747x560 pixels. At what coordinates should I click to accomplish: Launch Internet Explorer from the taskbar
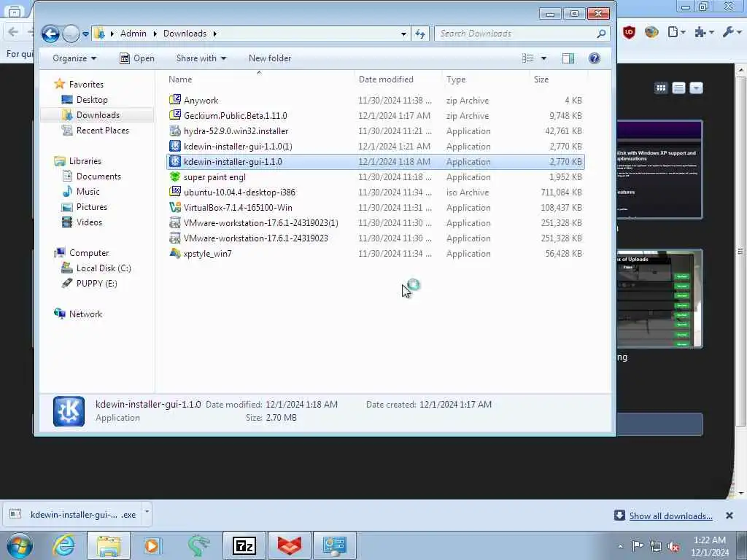(63, 545)
